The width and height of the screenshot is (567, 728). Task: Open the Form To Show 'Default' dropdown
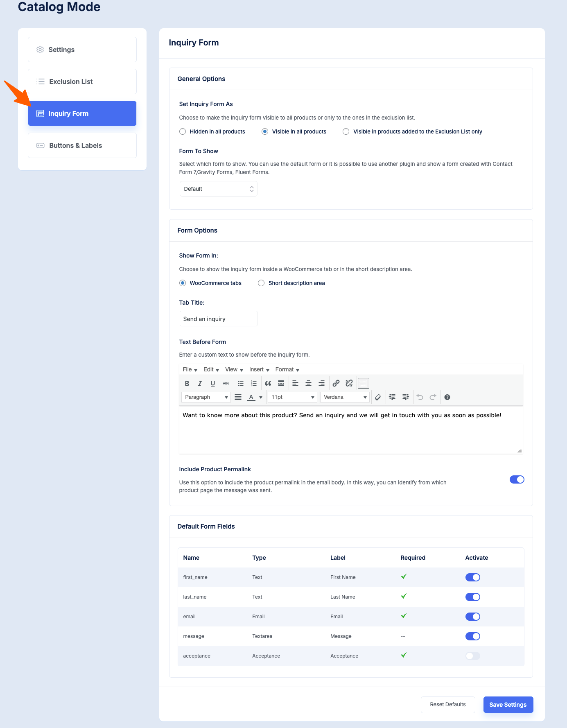[x=218, y=189]
